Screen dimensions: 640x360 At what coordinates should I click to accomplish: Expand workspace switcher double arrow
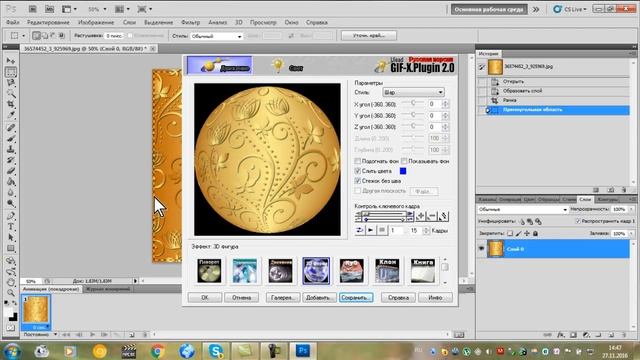(x=536, y=9)
